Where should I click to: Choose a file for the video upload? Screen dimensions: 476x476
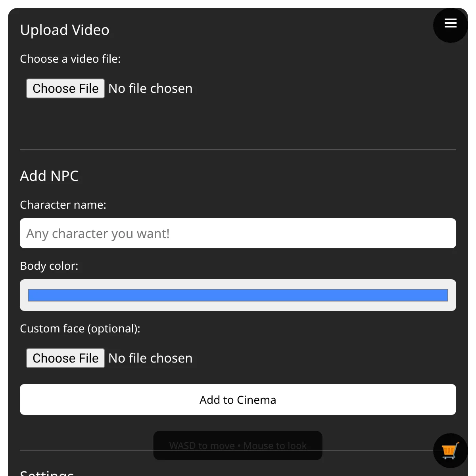(x=65, y=88)
